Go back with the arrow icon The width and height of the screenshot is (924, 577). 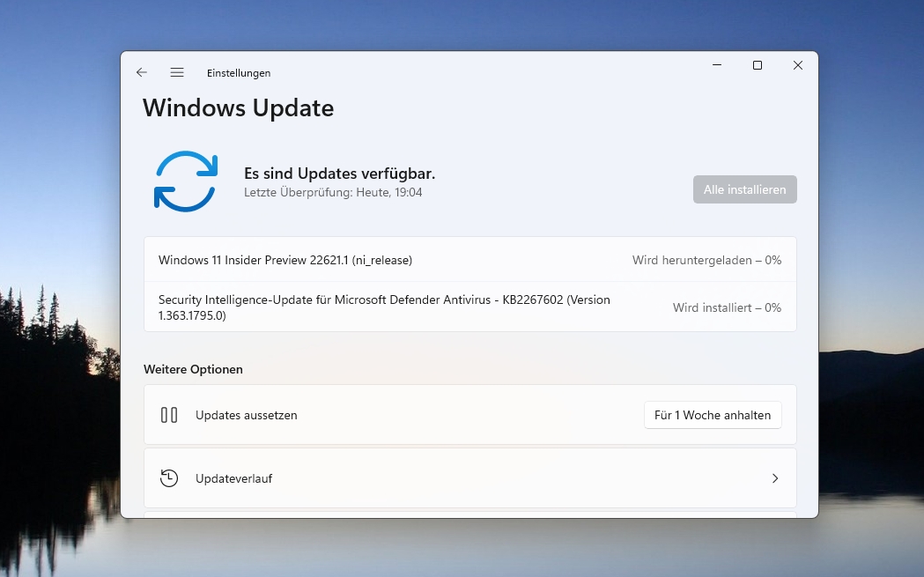(x=142, y=72)
